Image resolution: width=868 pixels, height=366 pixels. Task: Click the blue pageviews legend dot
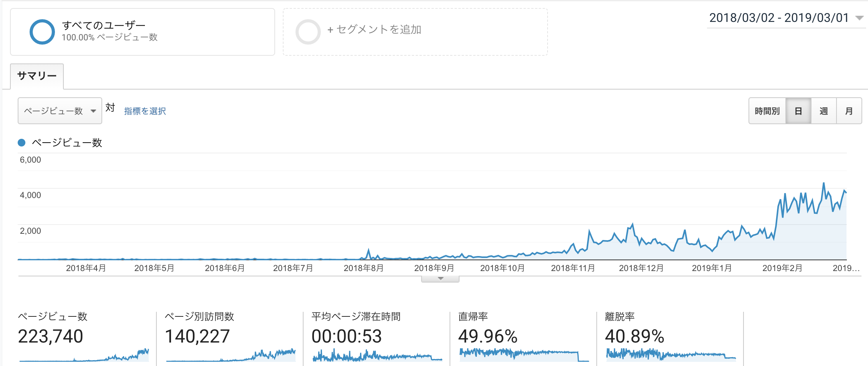click(22, 143)
